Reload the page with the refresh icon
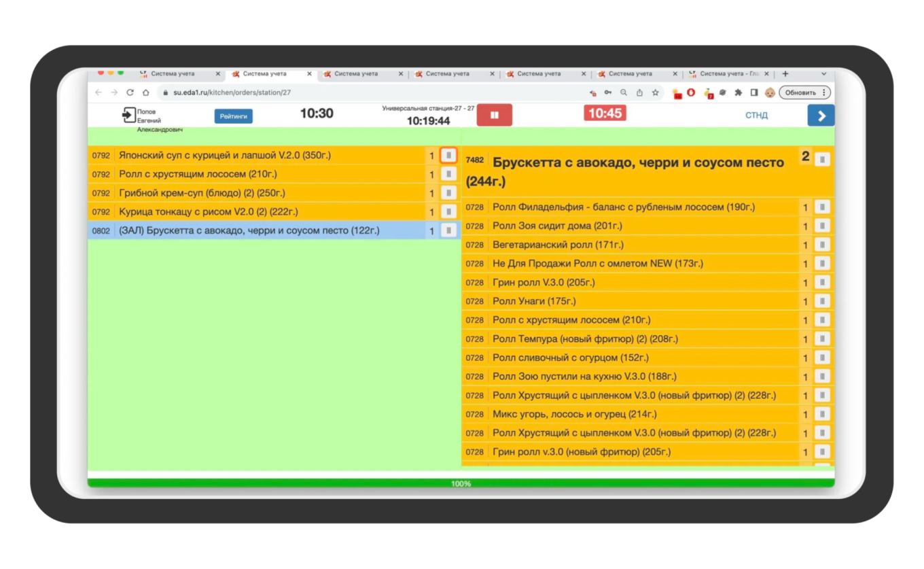This screenshot has height=569, width=924. (x=130, y=92)
